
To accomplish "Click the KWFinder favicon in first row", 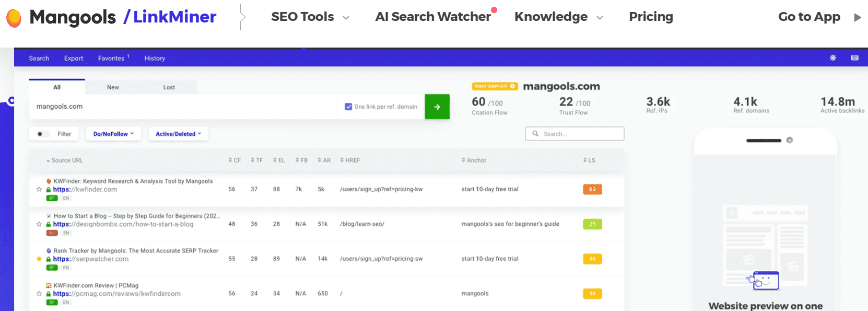I will click(49, 181).
